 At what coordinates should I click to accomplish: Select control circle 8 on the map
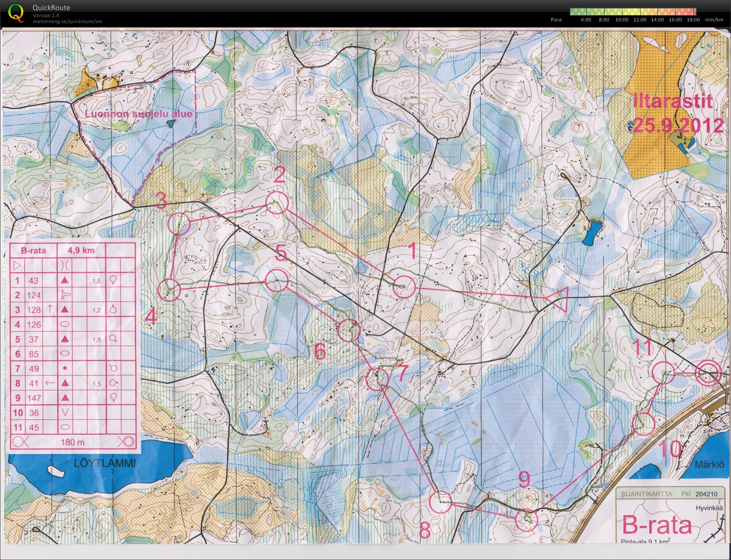tap(440, 502)
